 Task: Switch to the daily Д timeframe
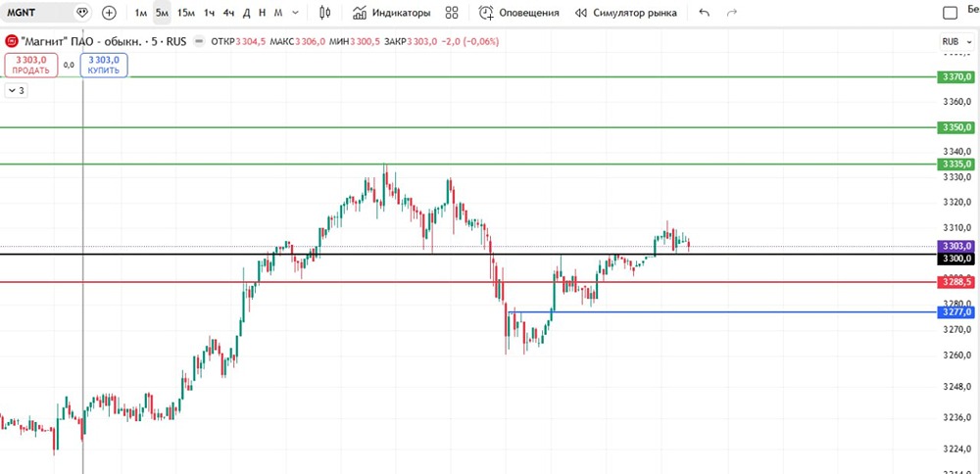[x=247, y=13]
